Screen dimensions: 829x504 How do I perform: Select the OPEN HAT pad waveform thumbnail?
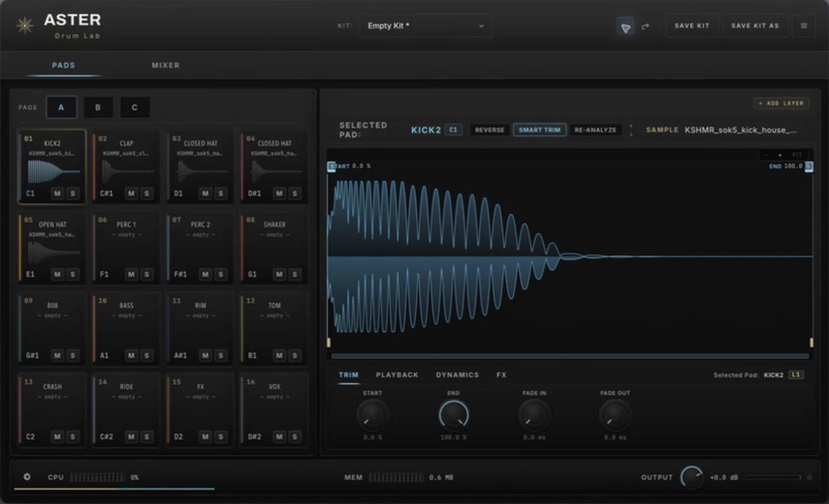(x=53, y=252)
